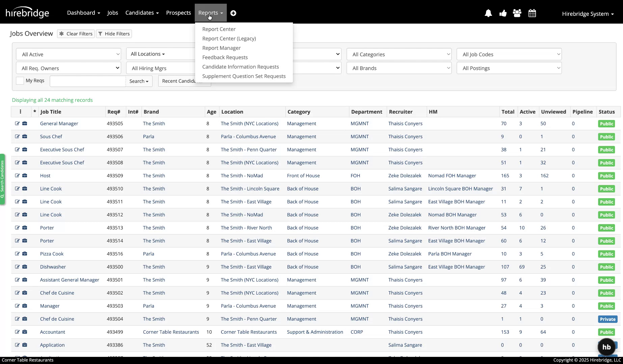Click the briefcase icon on Sous Chef row
The height and width of the screenshot is (364, 623).
click(25, 136)
